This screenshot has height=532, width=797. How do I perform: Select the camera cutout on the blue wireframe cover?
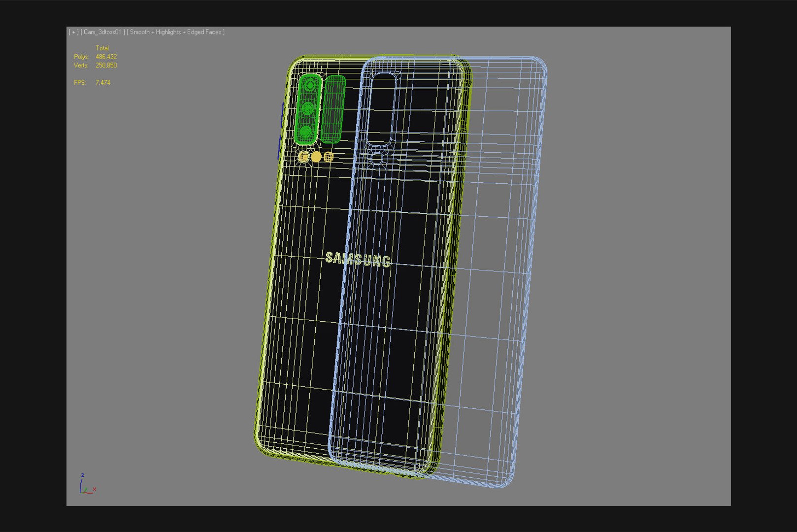click(x=382, y=108)
